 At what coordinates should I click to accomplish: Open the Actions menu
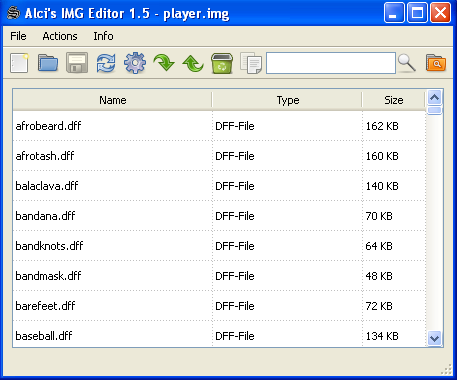60,36
